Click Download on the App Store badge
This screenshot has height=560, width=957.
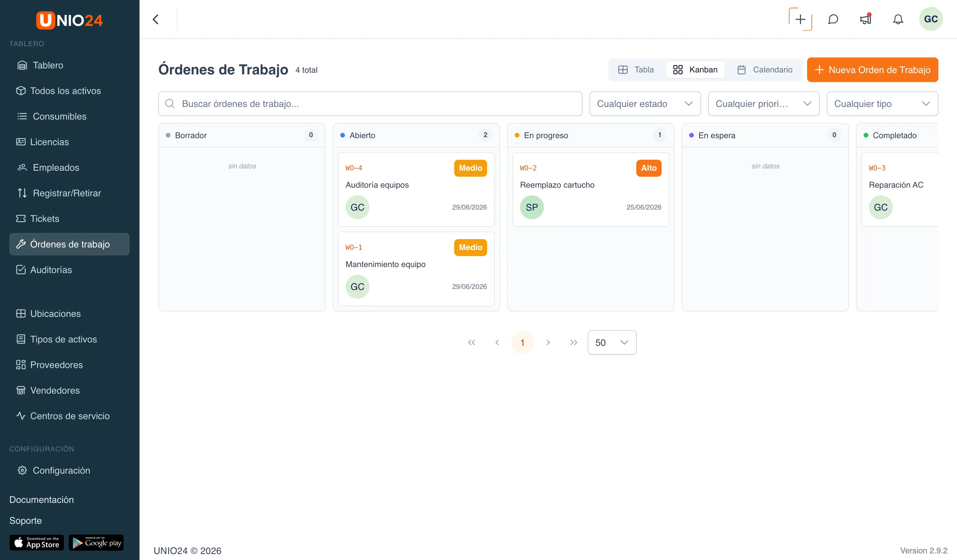(x=37, y=542)
